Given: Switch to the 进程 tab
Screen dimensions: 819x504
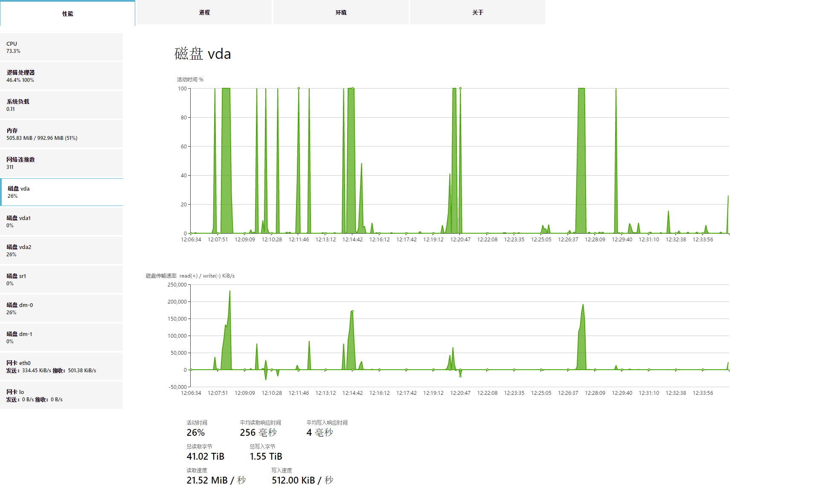Looking at the screenshot, I should 204,12.
